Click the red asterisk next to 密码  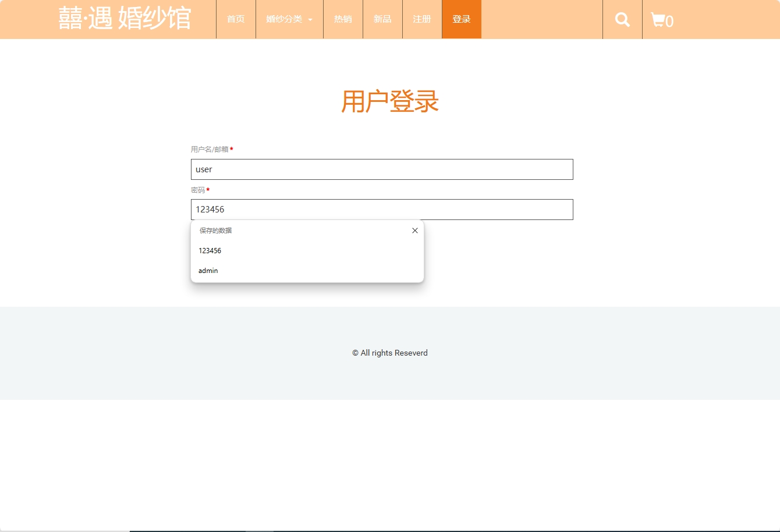[209, 190]
